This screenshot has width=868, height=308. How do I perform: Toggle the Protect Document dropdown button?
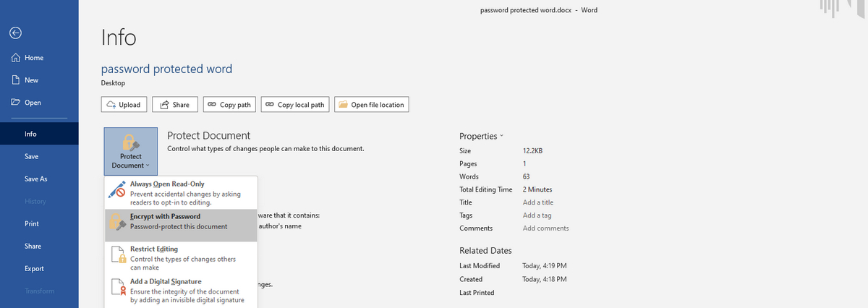click(x=131, y=150)
